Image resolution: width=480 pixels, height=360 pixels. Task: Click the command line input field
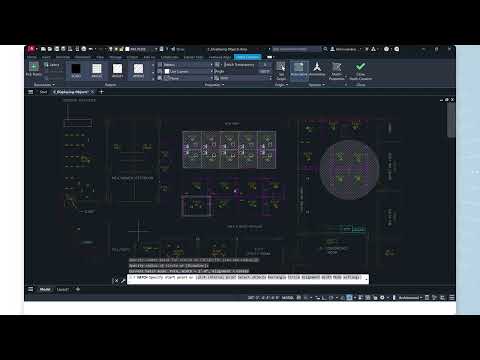pyautogui.click(x=248, y=278)
